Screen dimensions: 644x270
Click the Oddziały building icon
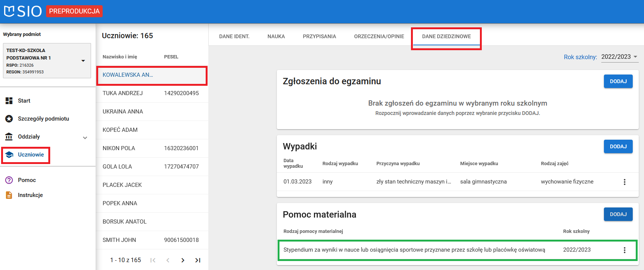point(9,137)
